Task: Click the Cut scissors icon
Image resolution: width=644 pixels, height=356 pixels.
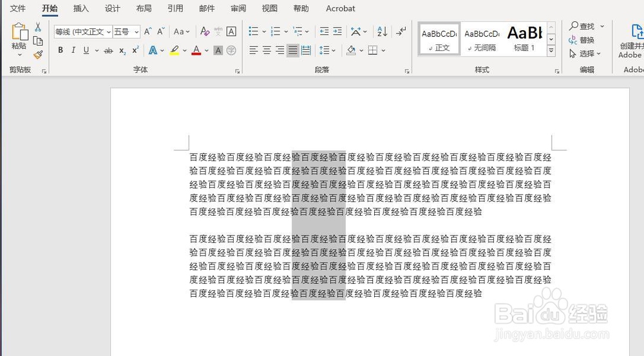Action: (x=38, y=28)
